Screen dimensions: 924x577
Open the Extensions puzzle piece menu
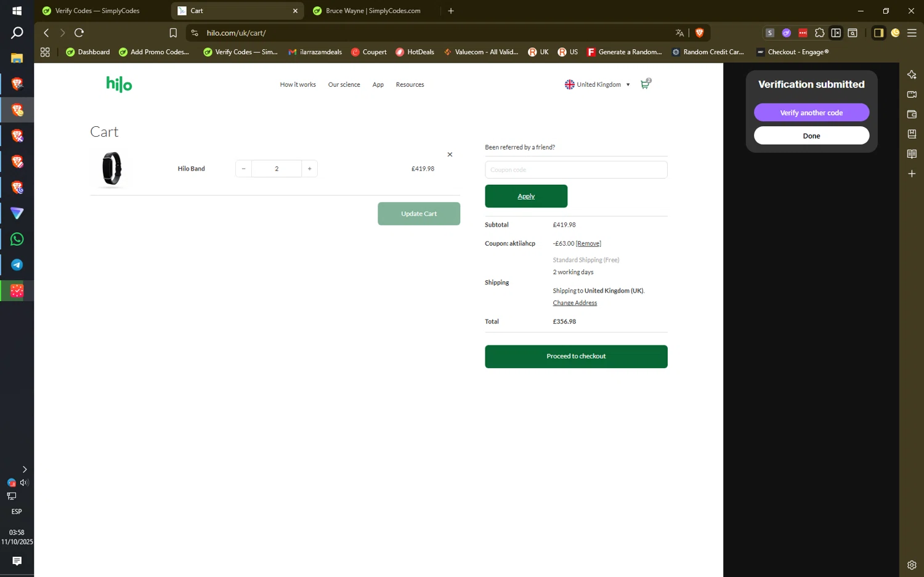(819, 33)
